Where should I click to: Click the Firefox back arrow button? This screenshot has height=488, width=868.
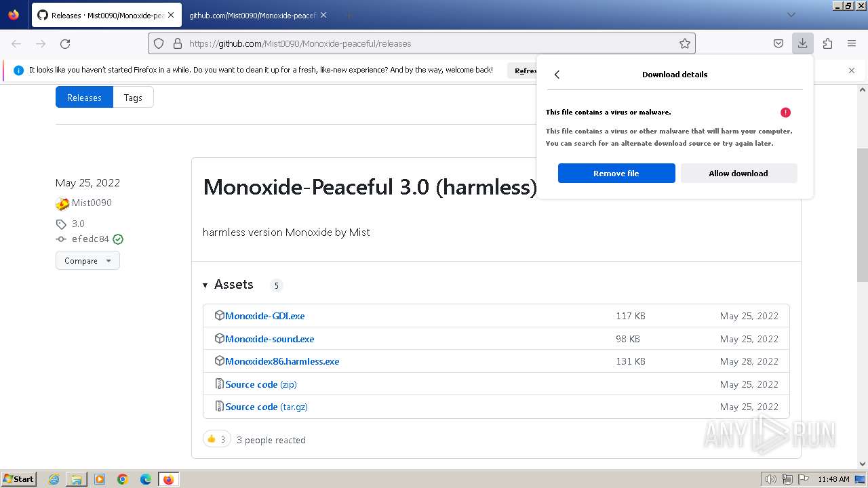point(16,43)
